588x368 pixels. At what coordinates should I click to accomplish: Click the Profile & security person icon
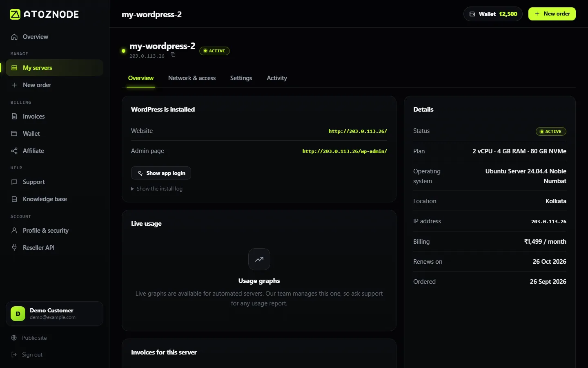pos(14,231)
